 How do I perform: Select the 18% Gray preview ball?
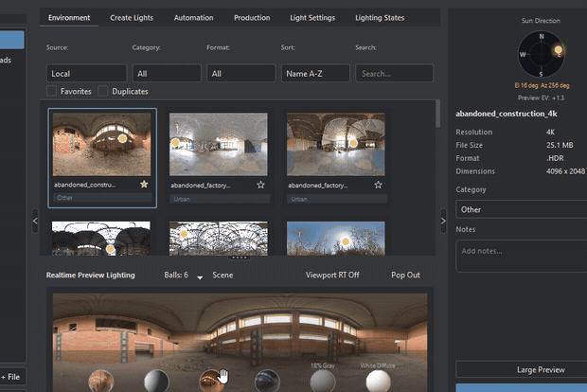coord(323,382)
